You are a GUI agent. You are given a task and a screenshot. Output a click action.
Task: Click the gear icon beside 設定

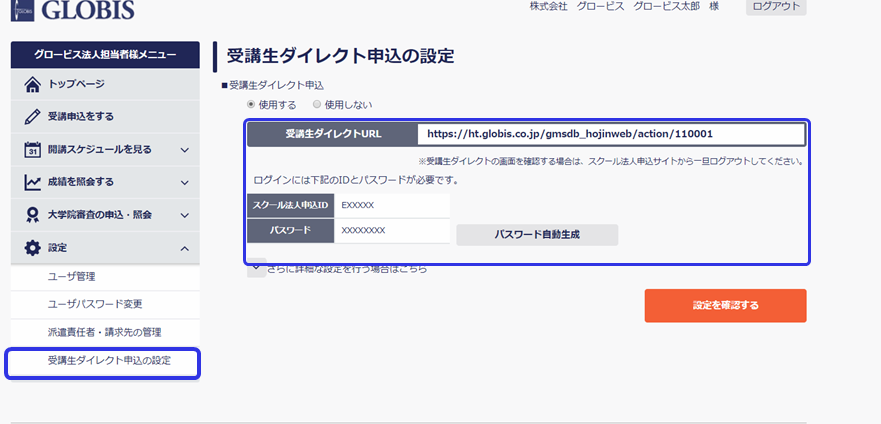[33, 248]
